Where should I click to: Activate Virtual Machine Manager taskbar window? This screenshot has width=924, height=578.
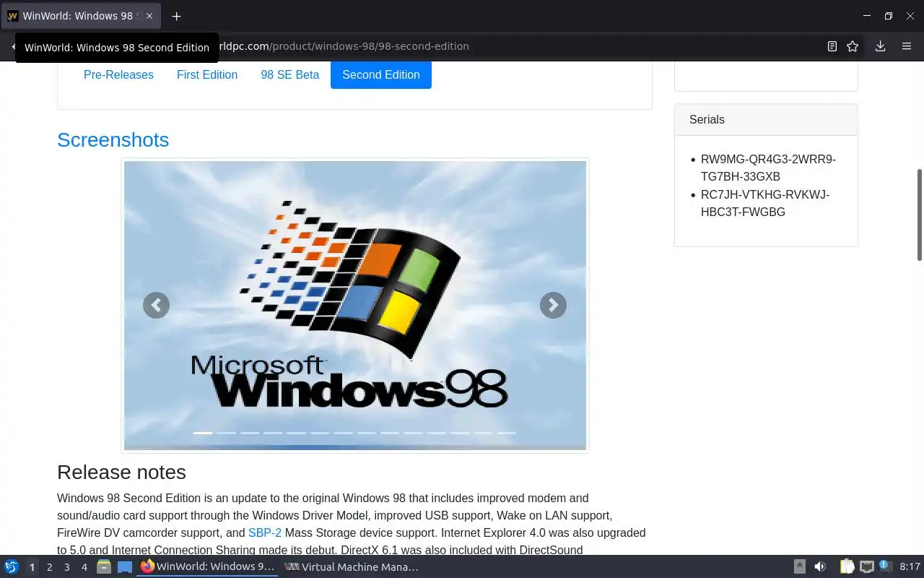tap(352, 567)
